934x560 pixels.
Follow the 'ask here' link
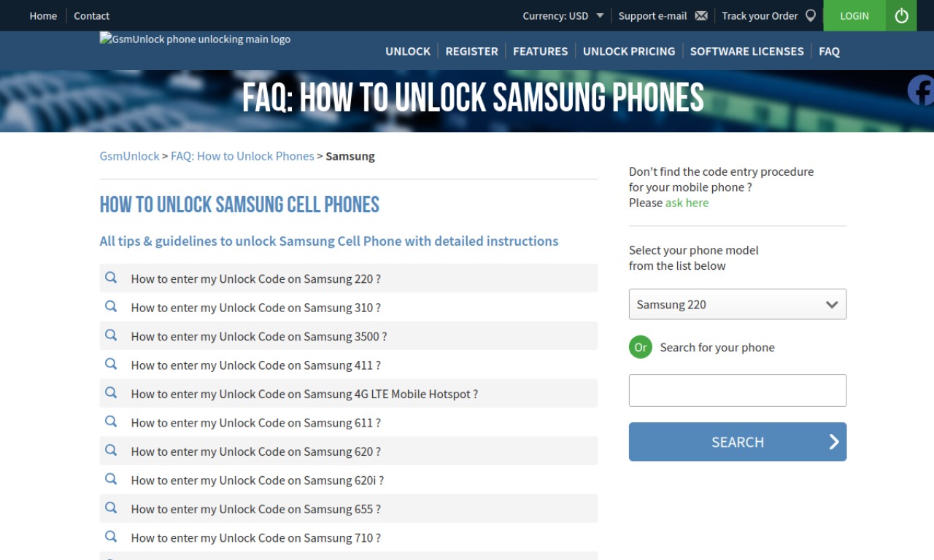(687, 203)
